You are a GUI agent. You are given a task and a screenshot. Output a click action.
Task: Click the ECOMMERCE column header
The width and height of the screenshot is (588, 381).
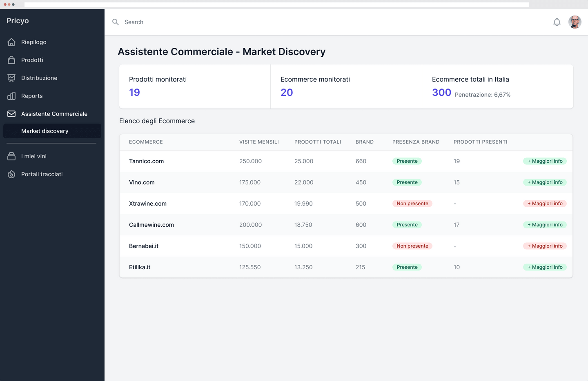pyautogui.click(x=146, y=142)
